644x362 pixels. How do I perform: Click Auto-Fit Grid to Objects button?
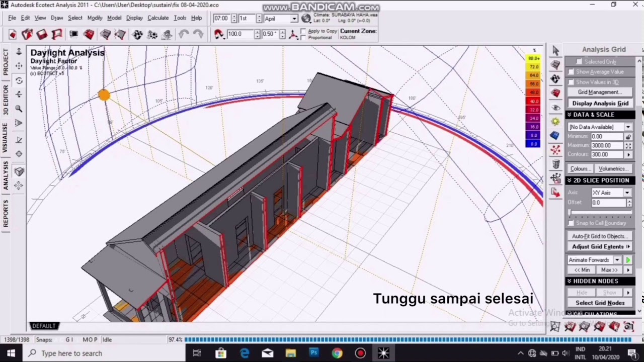[600, 236]
